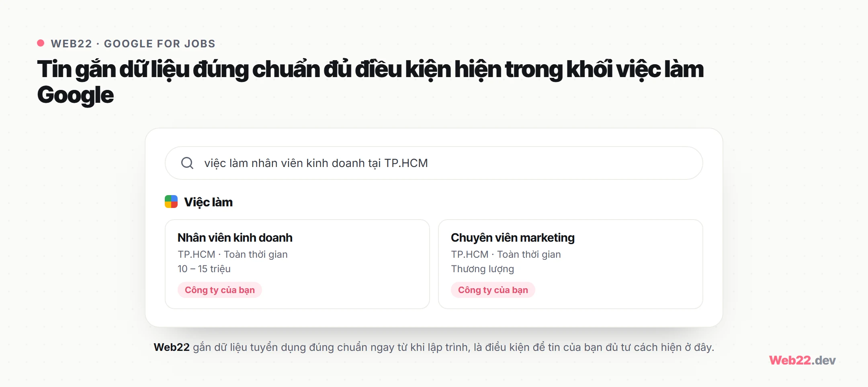Image resolution: width=868 pixels, height=387 pixels.
Task: Click the Việc làm section heading
Action: (x=208, y=202)
